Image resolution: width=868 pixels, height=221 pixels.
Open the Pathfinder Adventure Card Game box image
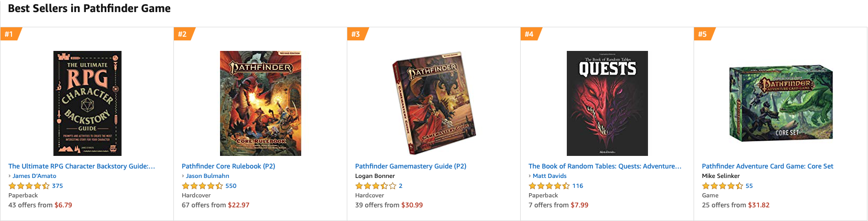click(x=781, y=103)
